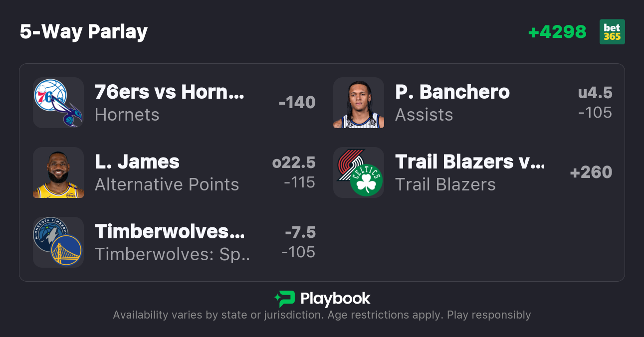The image size is (644, 337).
Task: Open the 76ers vs Hornets matchup title
Action: (170, 92)
